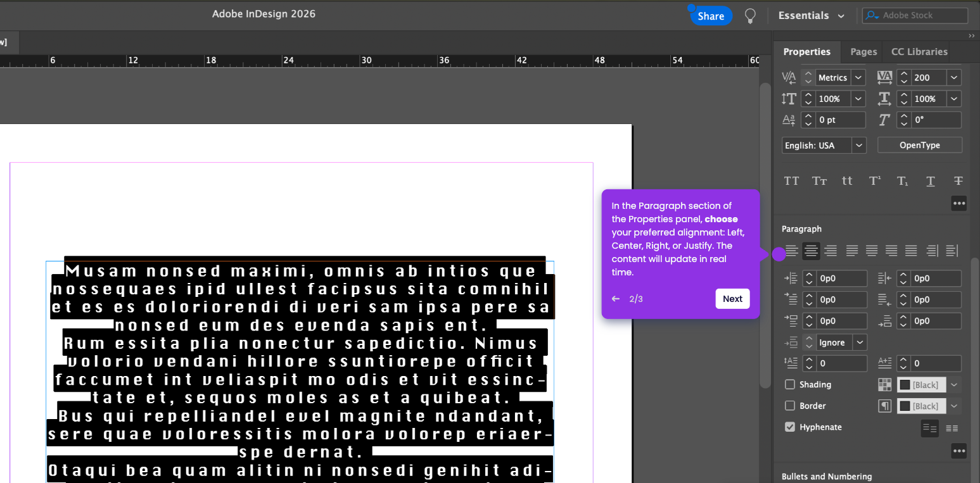Click Next in the tutorial tooltip
Viewport: 980px width, 483px height.
point(732,299)
